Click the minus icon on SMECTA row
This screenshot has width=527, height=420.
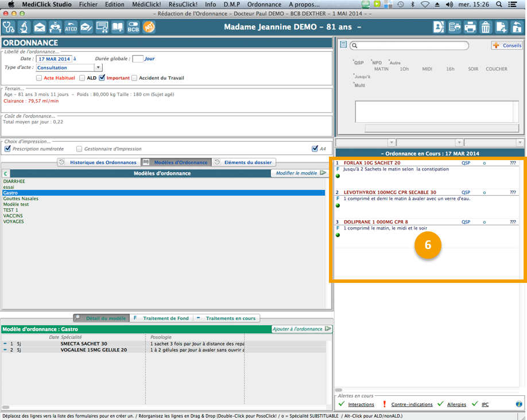[x=5, y=344]
